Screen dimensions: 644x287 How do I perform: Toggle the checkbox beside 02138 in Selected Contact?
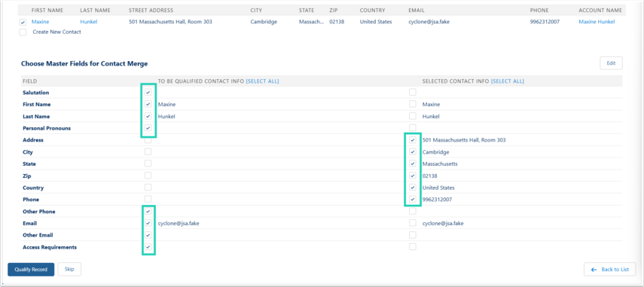pos(412,176)
